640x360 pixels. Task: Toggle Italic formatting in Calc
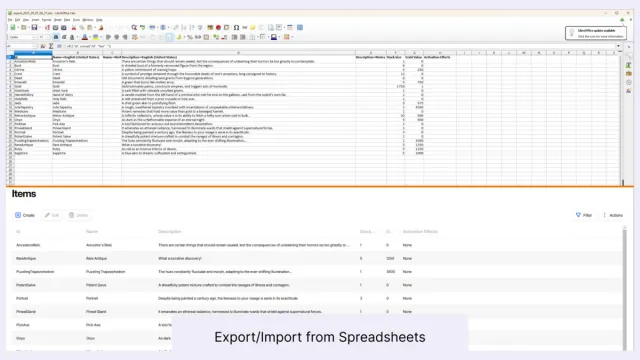64,37
